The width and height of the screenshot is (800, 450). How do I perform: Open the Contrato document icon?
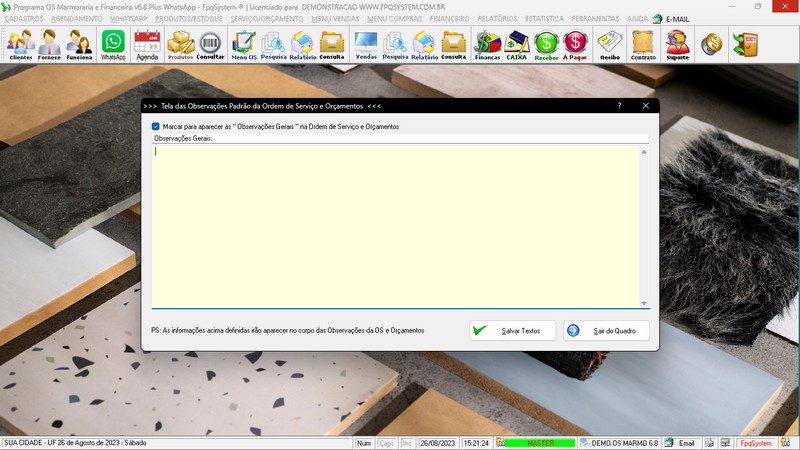click(x=643, y=44)
